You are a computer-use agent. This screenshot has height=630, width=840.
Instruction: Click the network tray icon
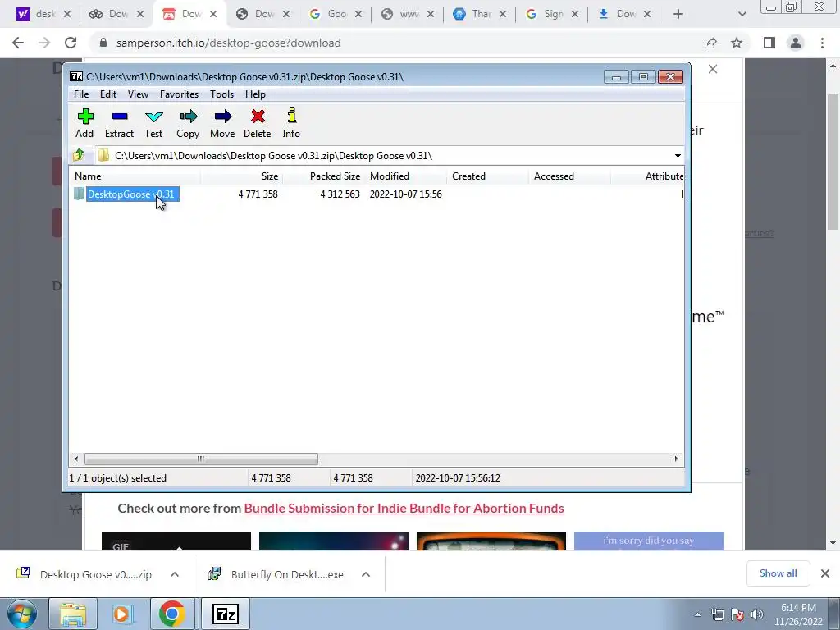pos(717,615)
